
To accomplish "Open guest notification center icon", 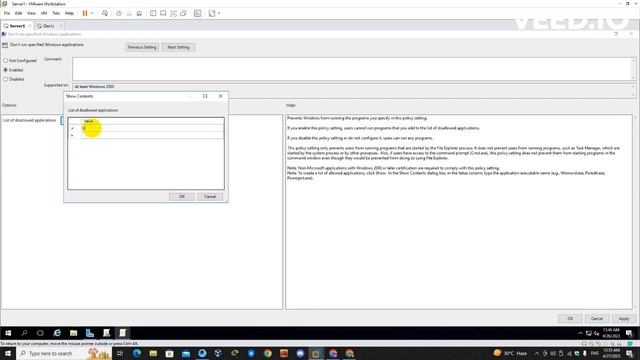I will click(x=629, y=333).
